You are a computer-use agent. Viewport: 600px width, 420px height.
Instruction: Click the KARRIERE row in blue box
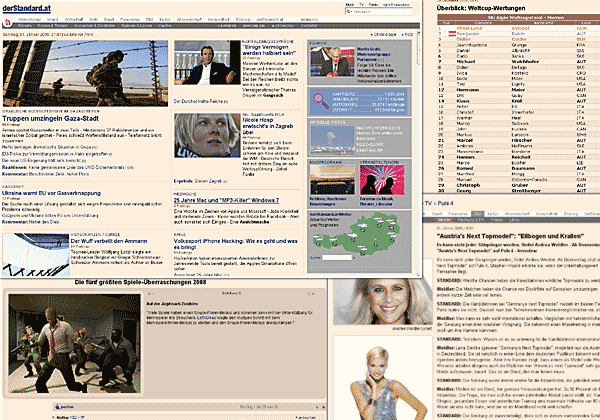[x=368, y=94]
